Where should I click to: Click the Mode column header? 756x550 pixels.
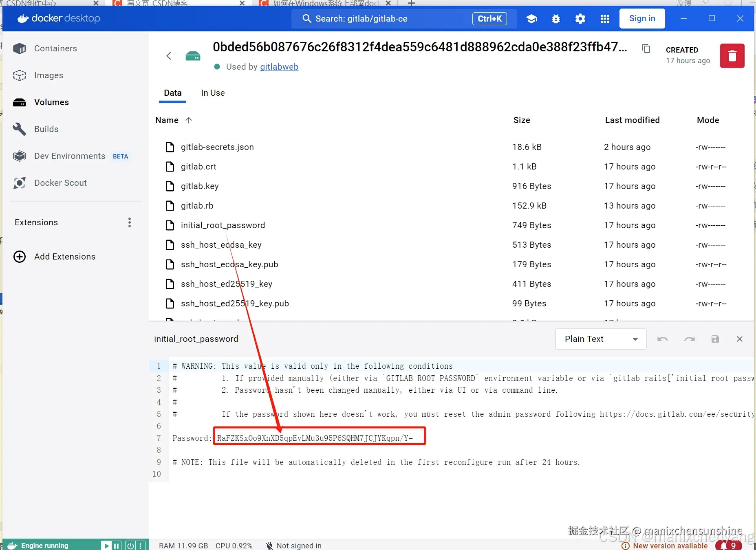708,120
